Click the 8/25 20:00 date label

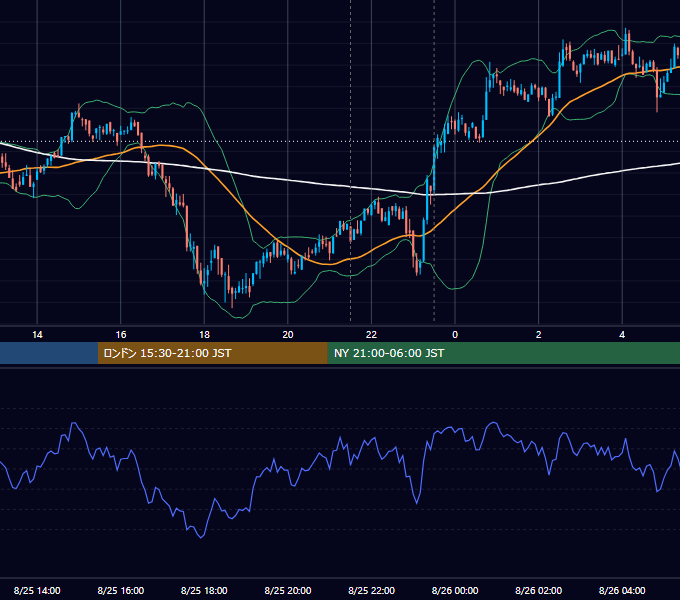tap(288, 590)
